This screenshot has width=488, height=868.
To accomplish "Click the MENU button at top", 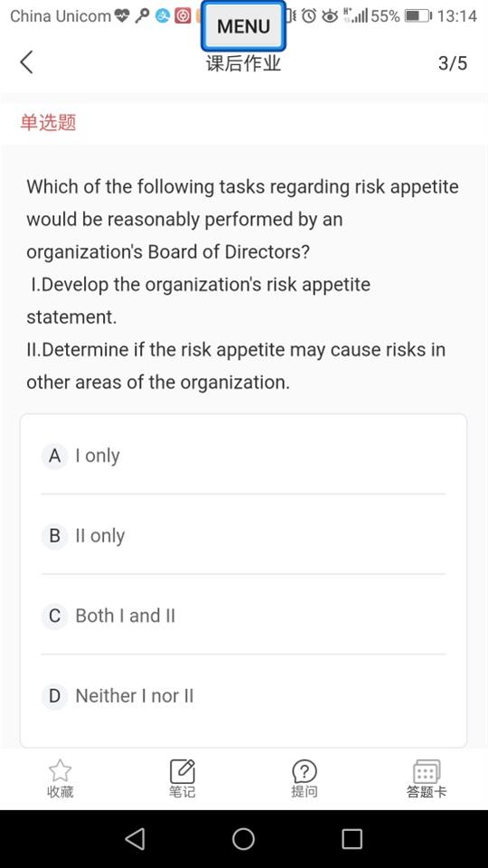I will tap(243, 25).
